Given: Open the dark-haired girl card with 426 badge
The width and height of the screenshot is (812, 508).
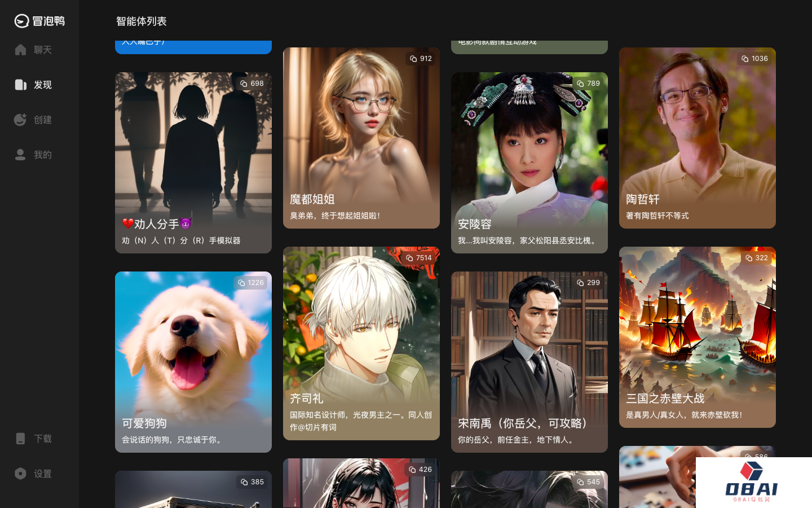Looking at the screenshot, I should tap(361, 483).
